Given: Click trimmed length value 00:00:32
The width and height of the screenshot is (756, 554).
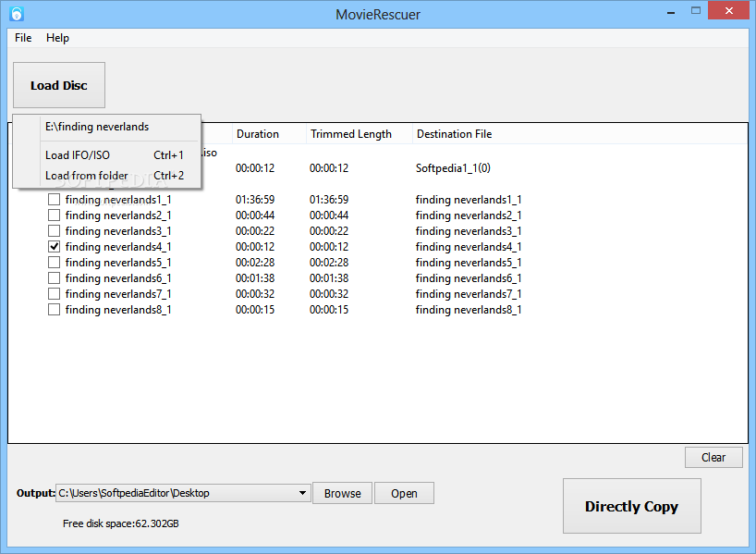Looking at the screenshot, I should point(329,294).
